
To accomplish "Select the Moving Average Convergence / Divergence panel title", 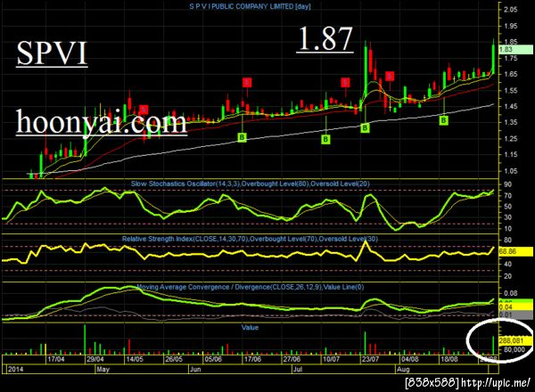I will click(250, 287).
